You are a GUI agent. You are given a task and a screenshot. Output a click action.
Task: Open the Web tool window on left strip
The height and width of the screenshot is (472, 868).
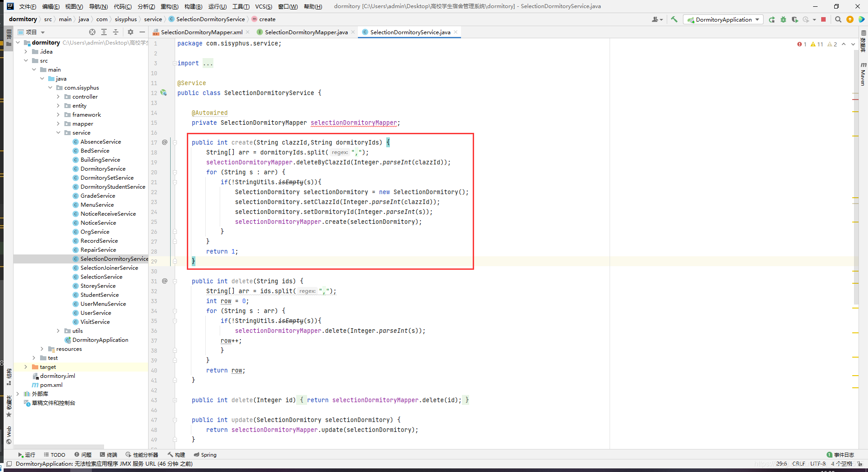(x=9, y=435)
